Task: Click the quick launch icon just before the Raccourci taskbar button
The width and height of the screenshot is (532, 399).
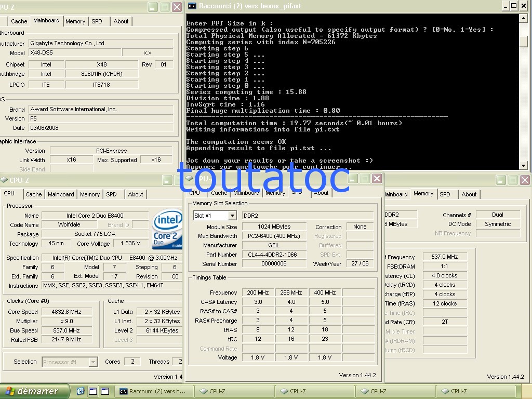Action: tap(105, 391)
